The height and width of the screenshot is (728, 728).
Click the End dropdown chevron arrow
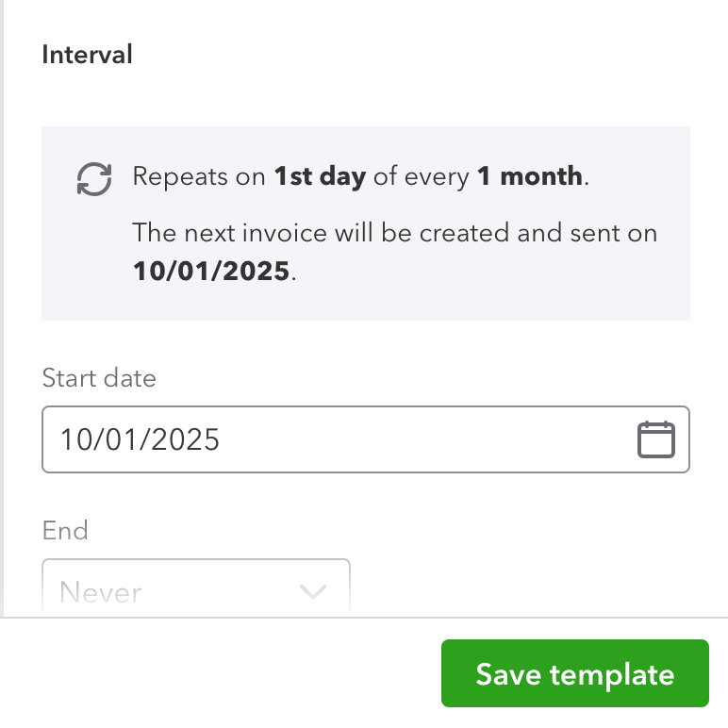[x=312, y=592]
